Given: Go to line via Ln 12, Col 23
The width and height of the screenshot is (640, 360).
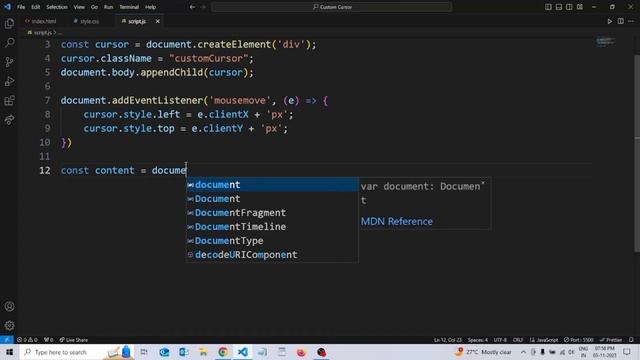Looking at the screenshot, I should (x=448, y=340).
